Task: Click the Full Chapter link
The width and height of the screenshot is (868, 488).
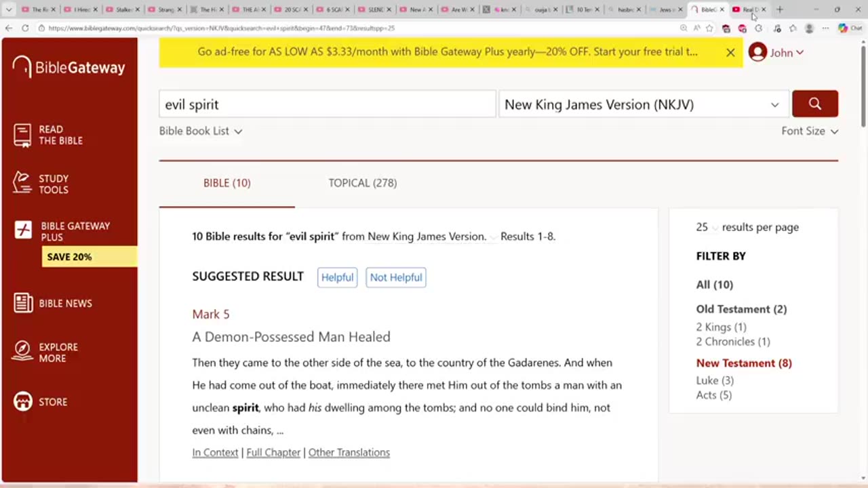Action: click(x=273, y=452)
